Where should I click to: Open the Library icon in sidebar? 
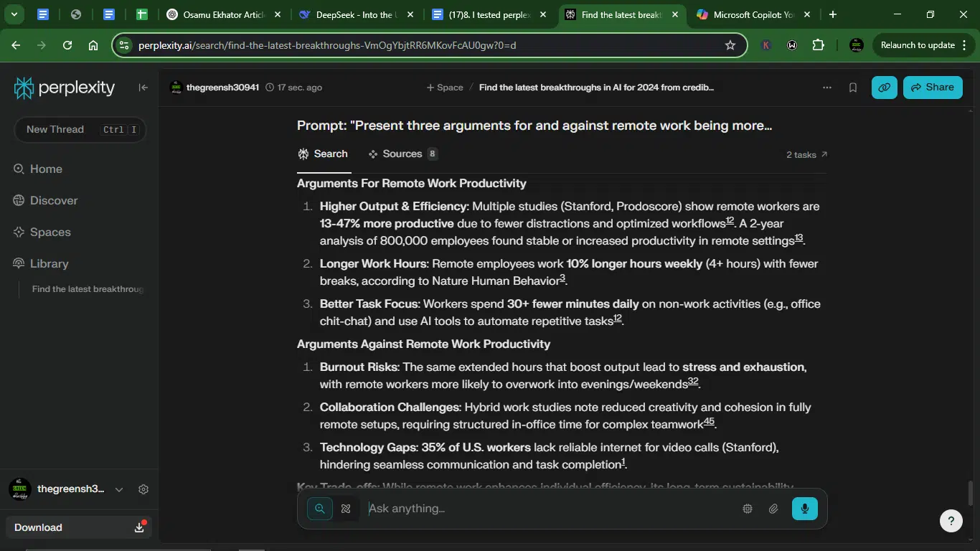pos(19,263)
